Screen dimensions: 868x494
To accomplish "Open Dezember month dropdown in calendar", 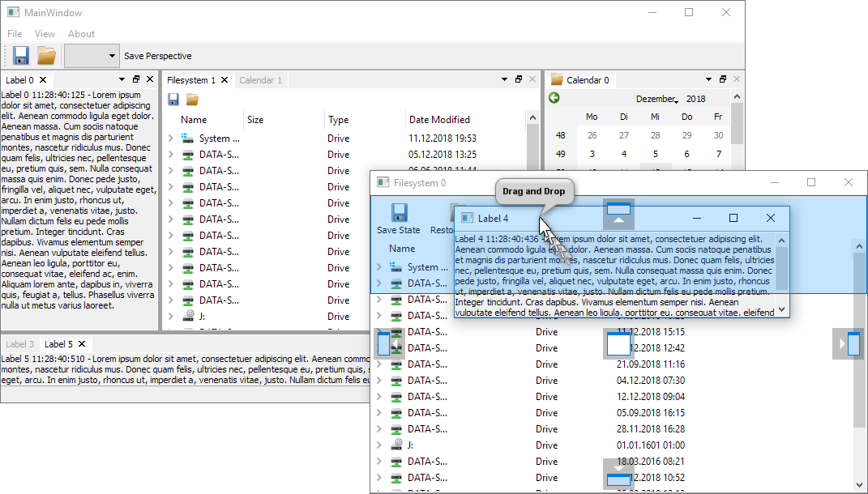I will (656, 99).
